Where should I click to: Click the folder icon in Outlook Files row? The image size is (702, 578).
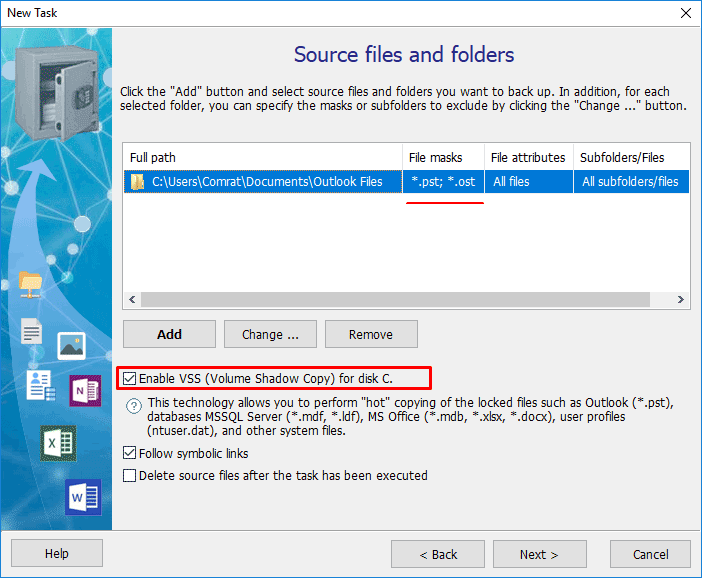137,182
